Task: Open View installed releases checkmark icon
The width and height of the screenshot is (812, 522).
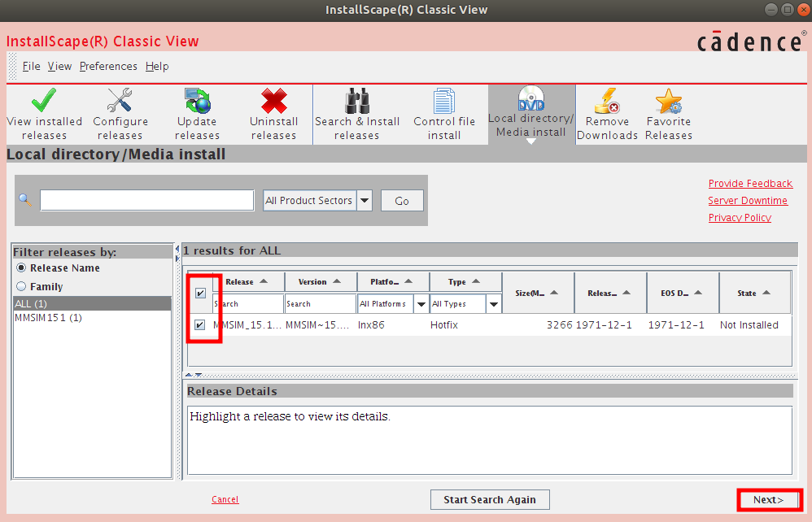Action: [44, 100]
